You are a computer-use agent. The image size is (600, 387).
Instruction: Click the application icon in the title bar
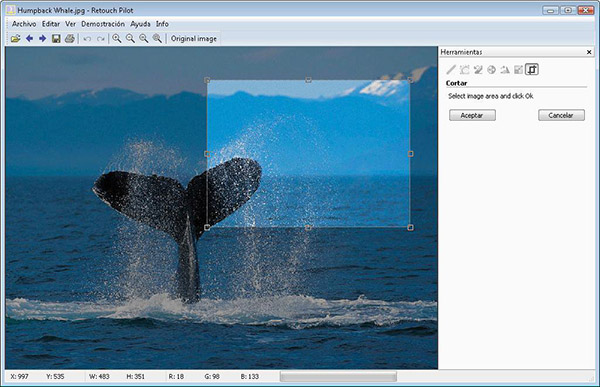tap(10, 10)
